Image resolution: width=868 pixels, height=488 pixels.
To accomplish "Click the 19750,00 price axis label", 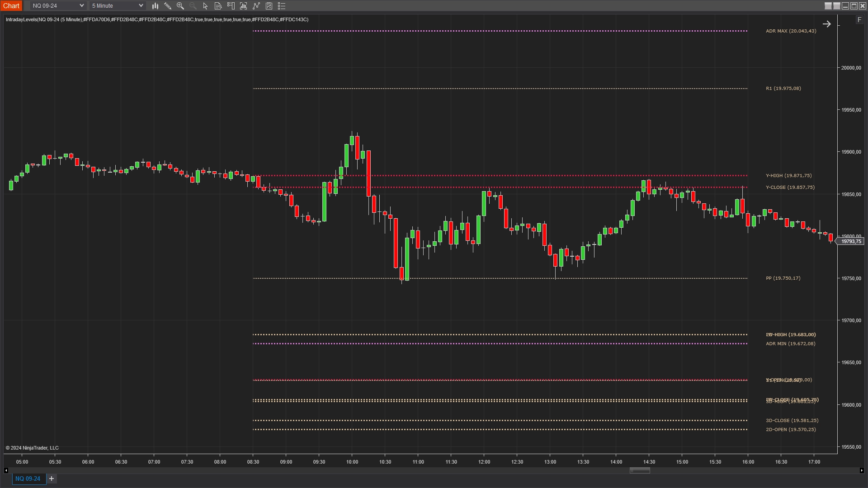I will [x=851, y=278].
